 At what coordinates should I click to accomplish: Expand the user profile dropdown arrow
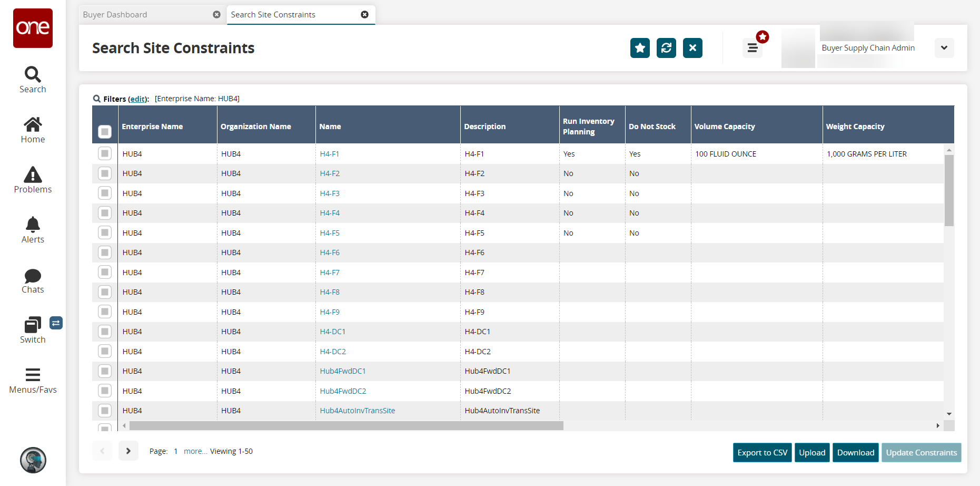tap(944, 48)
